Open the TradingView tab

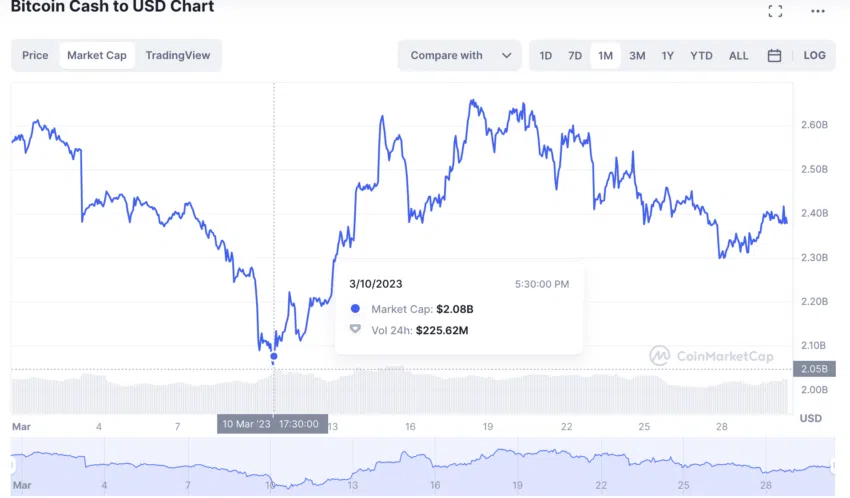[x=178, y=56]
